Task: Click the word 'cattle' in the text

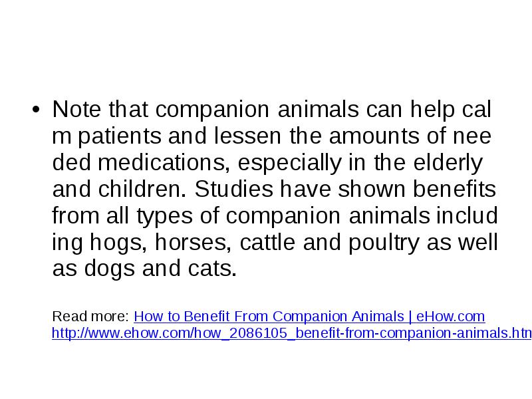Action: [x=267, y=242]
